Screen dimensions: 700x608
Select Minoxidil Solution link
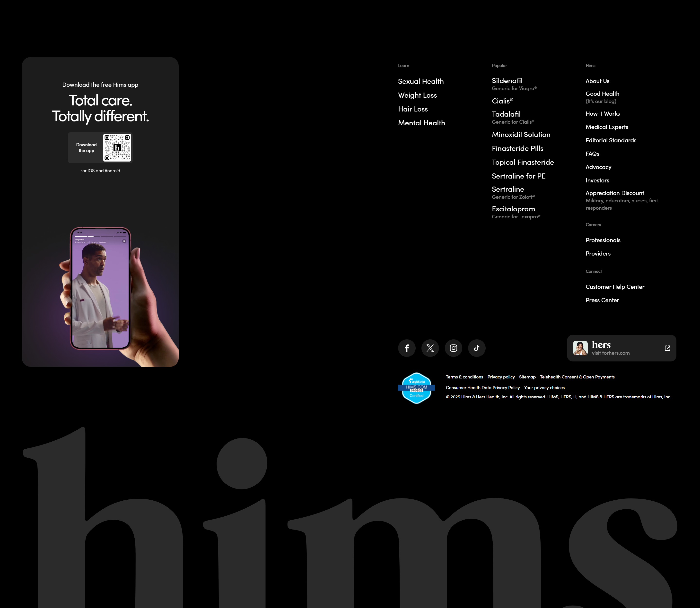pyautogui.click(x=521, y=135)
